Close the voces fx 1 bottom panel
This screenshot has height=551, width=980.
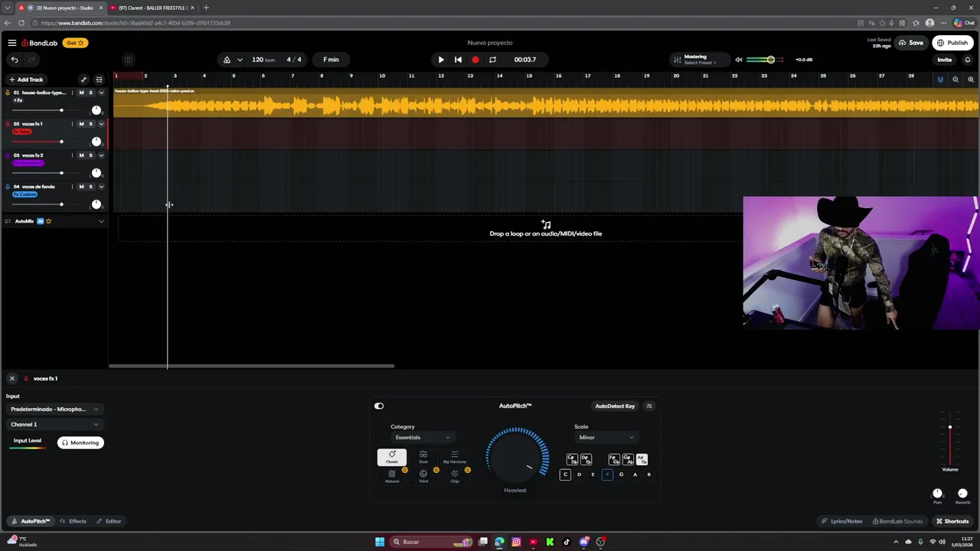click(12, 379)
